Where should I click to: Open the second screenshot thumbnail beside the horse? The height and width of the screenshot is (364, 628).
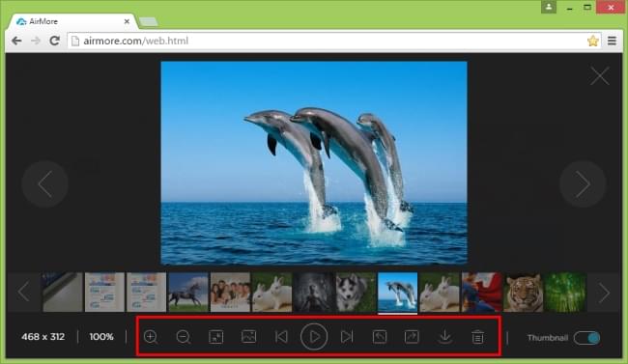pyautogui.click(x=146, y=293)
